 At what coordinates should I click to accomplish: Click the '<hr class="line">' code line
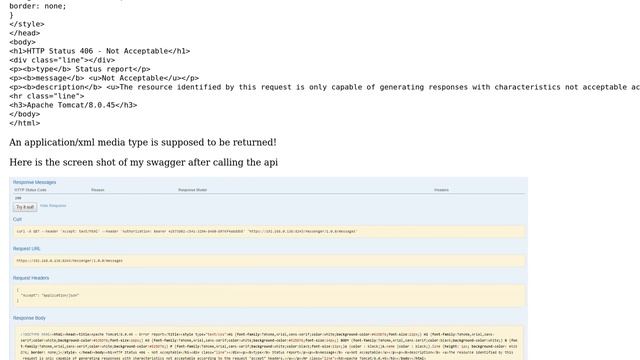(x=47, y=96)
